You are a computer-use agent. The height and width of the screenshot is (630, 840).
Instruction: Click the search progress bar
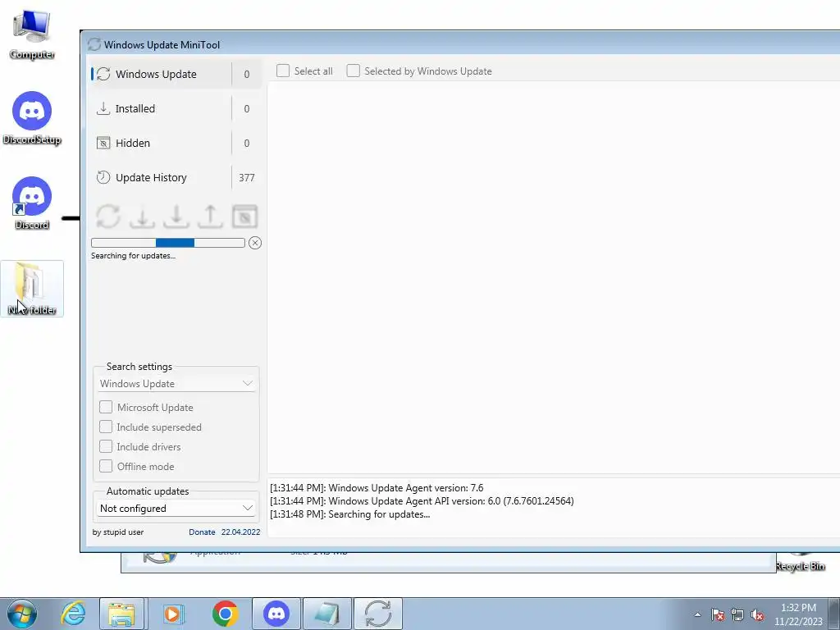(x=168, y=243)
